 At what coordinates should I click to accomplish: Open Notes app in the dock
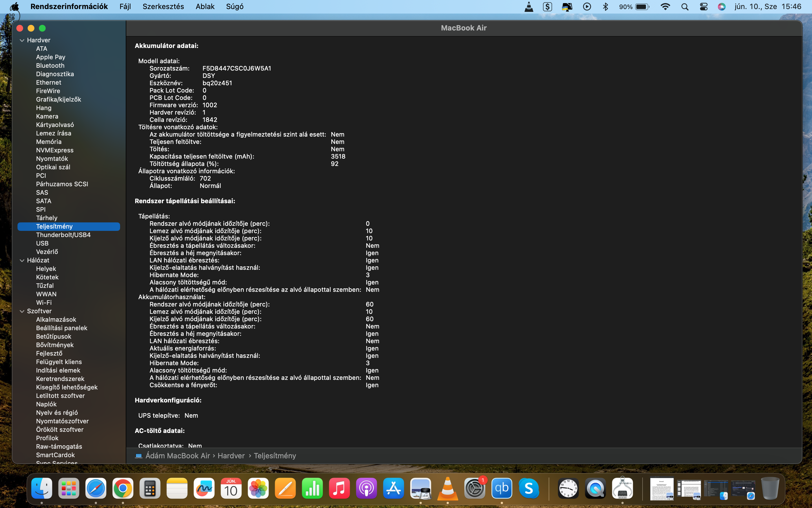pyautogui.click(x=177, y=488)
